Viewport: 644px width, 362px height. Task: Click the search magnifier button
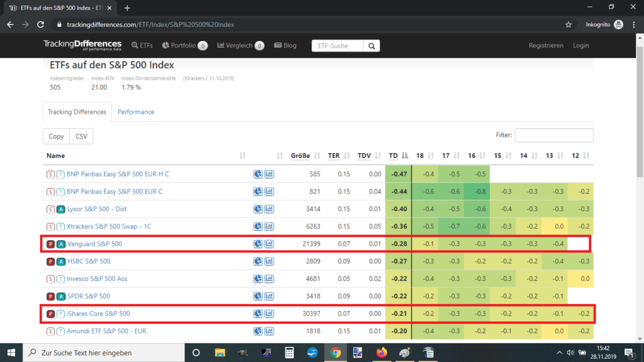click(x=371, y=46)
